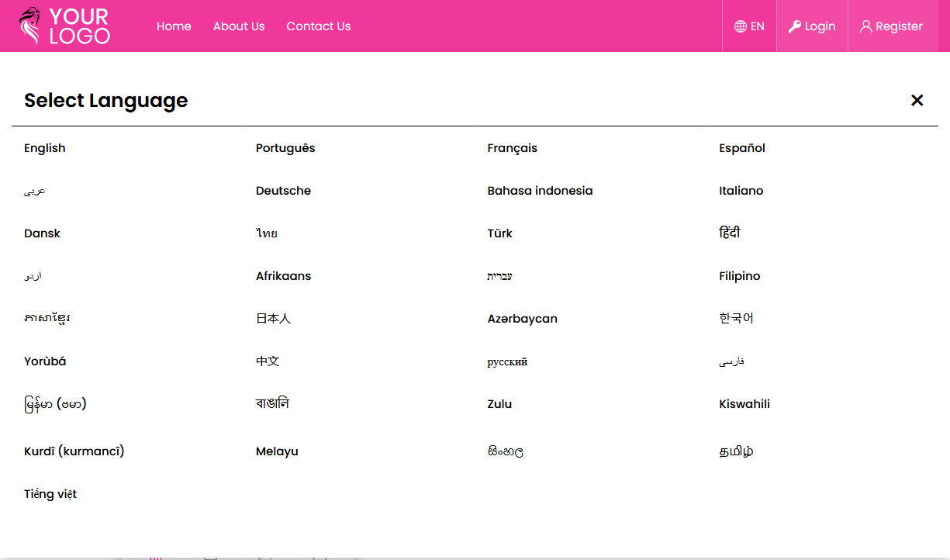The width and height of the screenshot is (950, 560).
Task: Click the key icon beside Login
Action: coord(795,26)
